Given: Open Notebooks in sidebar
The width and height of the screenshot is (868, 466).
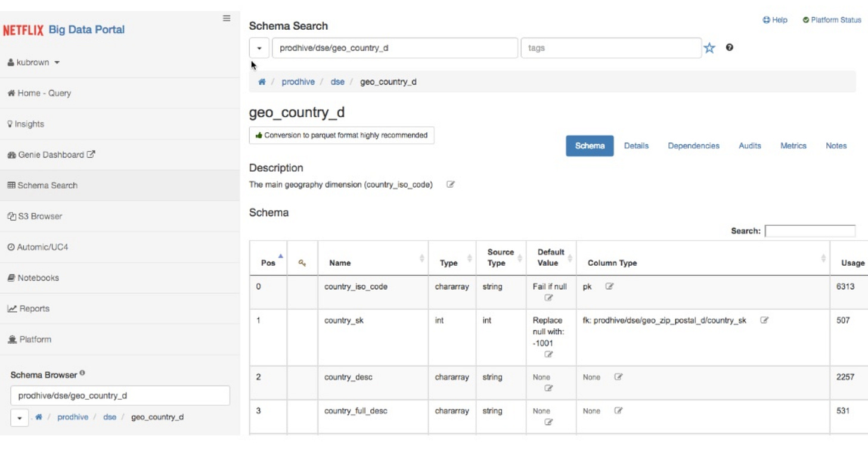Looking at the screenshot, I should (119, 278).
